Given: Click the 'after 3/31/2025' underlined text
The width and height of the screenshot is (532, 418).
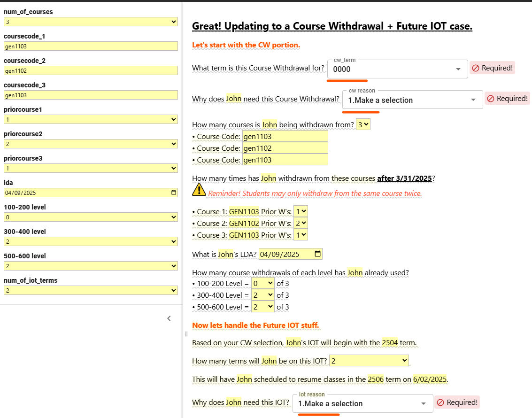Looking at the screenshot, I should tap(404, 178).
